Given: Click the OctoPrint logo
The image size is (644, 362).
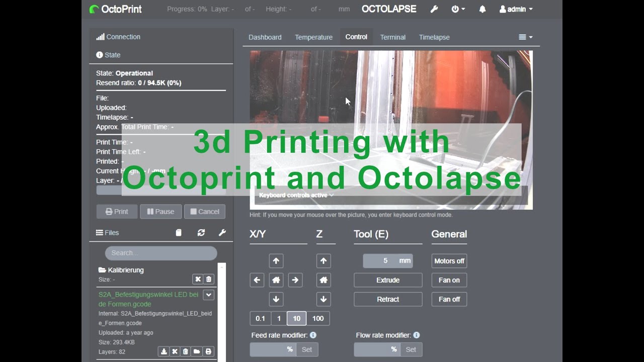Looking at the screenshot, I should point(116,9).
